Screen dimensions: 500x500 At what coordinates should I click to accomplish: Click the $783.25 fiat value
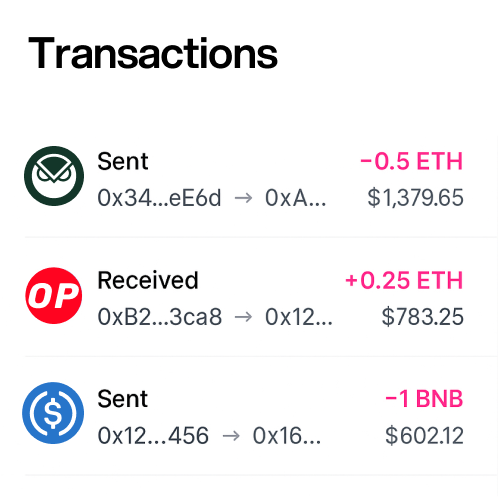pos(423,317)
